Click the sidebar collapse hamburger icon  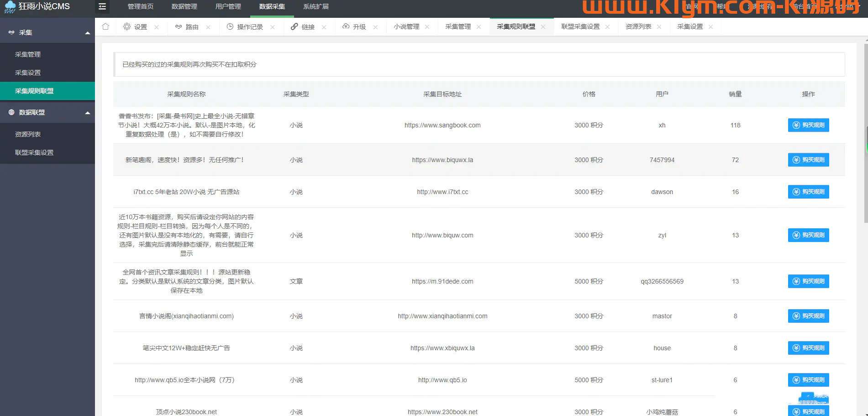102,6
